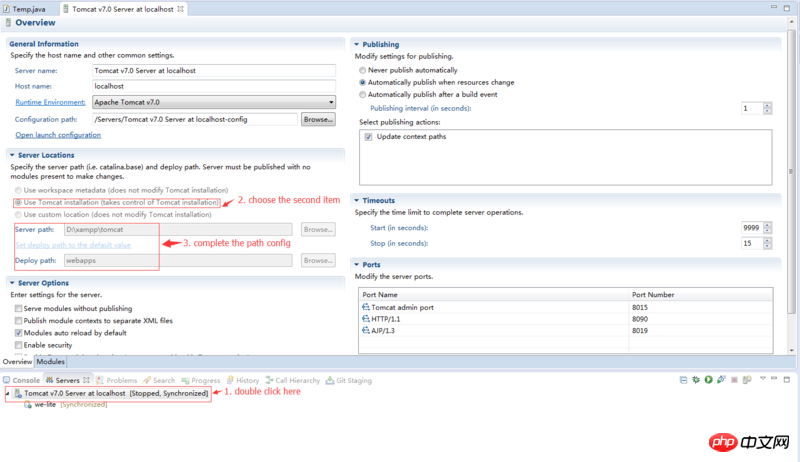The width and height of the screenshot is (800, 462).
Task: Click the we-lite module icon
Action: pos(28,405)
